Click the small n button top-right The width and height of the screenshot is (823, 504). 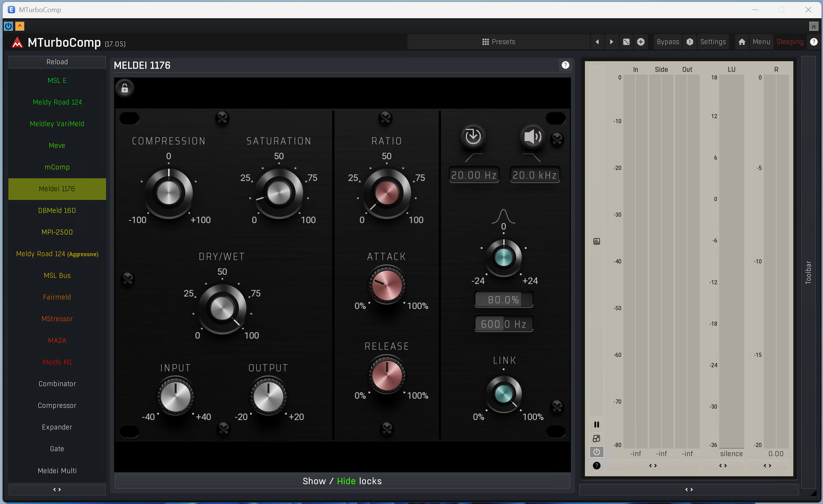[x=813, y=26]
